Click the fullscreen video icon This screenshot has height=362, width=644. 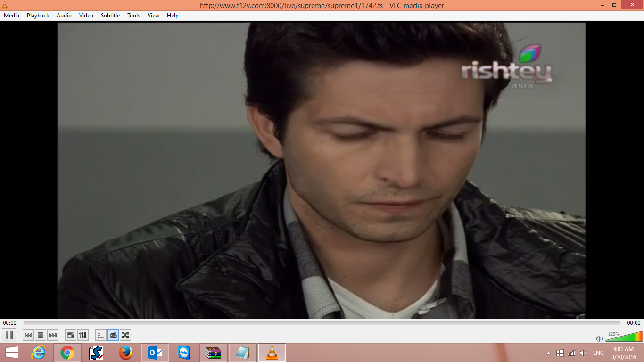click(x=70, y=335)
